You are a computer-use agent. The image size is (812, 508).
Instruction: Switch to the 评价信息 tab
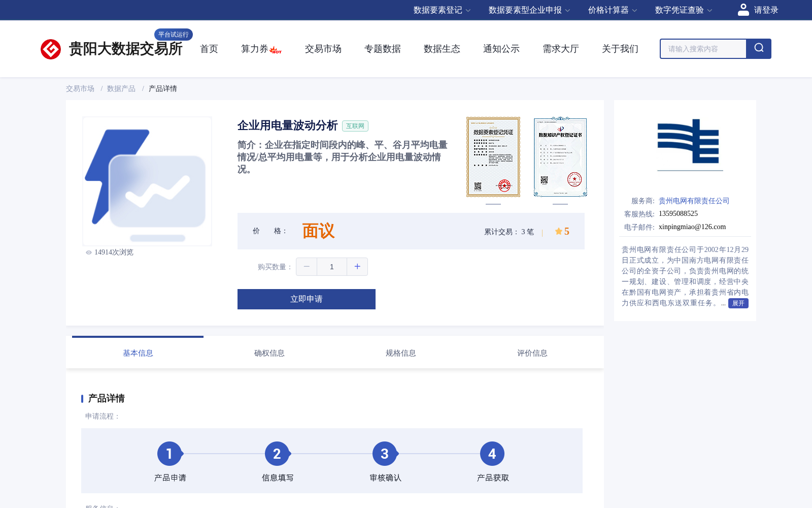[532, 353]
